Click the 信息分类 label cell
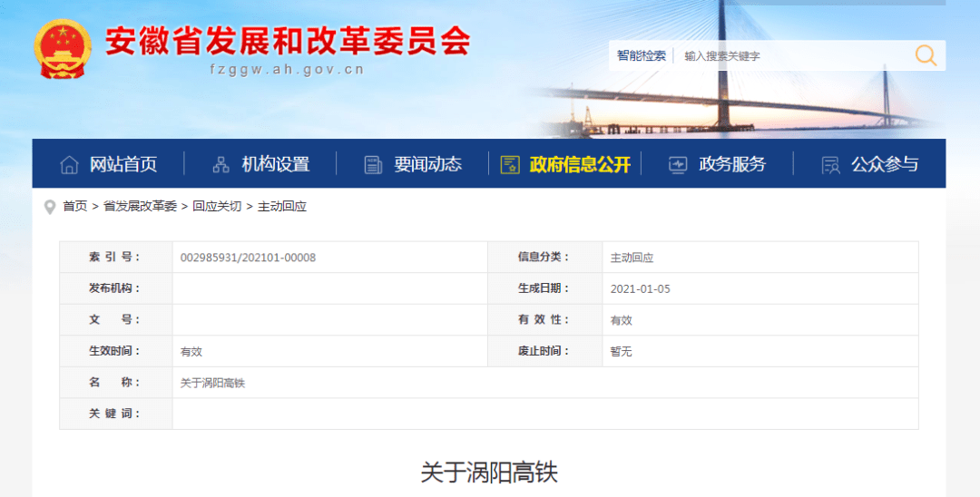980x497 pixels. click(545, 258)
